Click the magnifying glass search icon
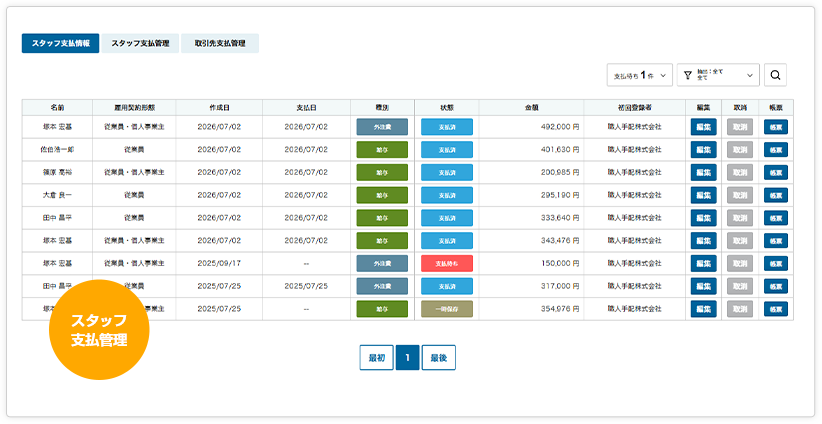The width and height of the screenshot is (822, 424). coord(775,75)
